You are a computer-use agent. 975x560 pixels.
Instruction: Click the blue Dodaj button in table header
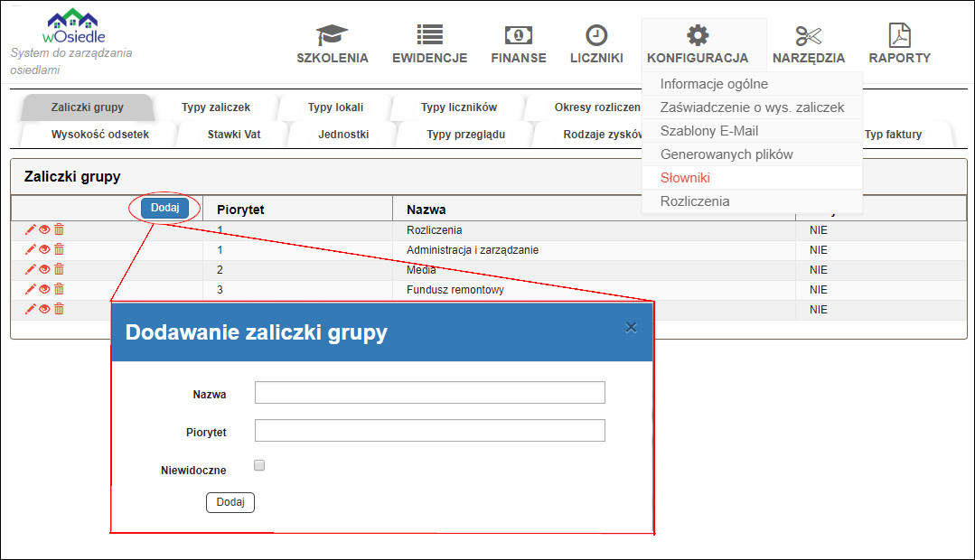point(164,208)
